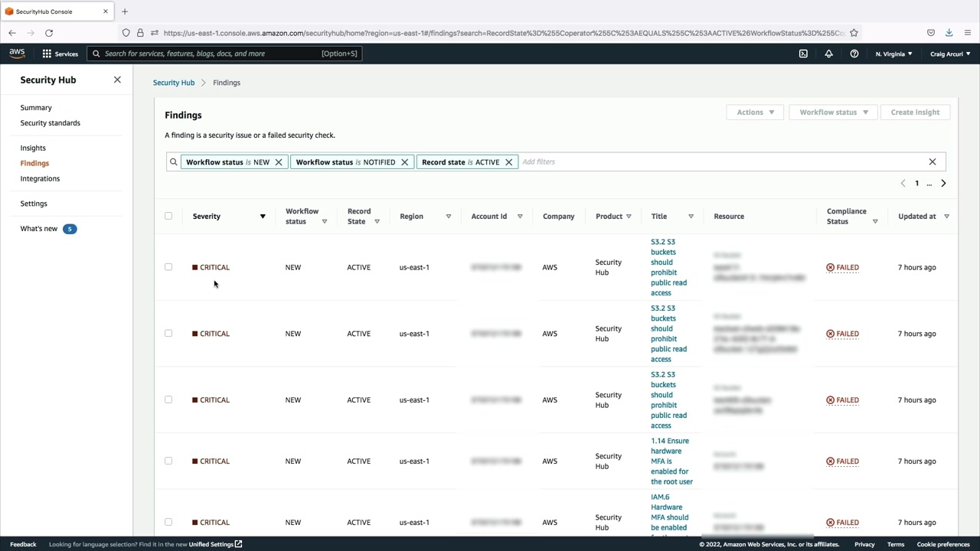The image size is (980, 551).
Task: Open Settings in the sidebar
Action: 34,204
